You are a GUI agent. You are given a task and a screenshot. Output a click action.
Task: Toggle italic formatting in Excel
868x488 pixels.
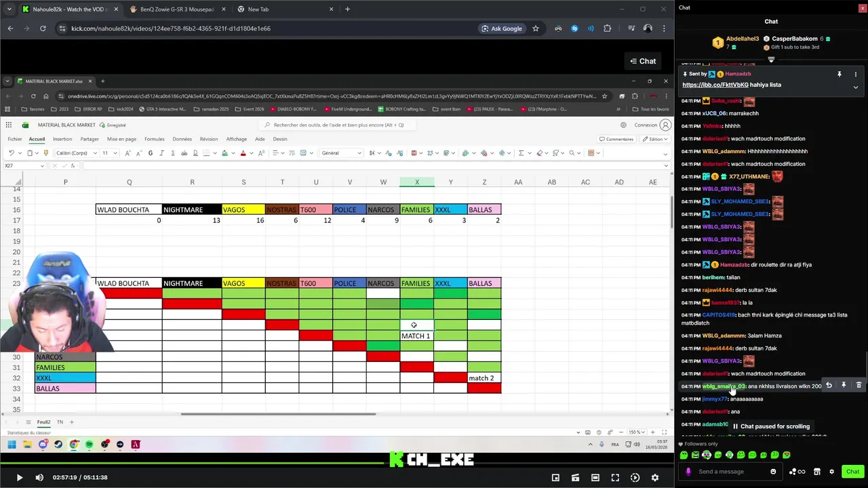pos(161,153)
